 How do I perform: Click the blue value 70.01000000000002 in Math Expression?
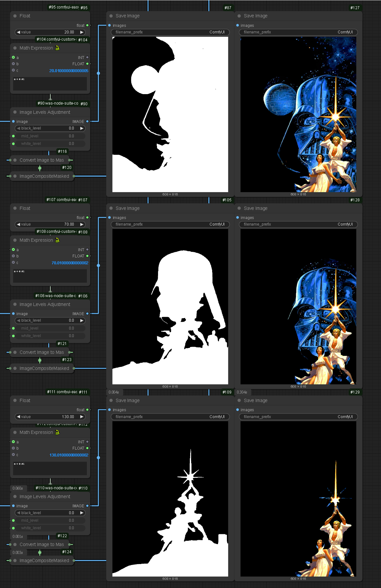click(x=70, y=263)
